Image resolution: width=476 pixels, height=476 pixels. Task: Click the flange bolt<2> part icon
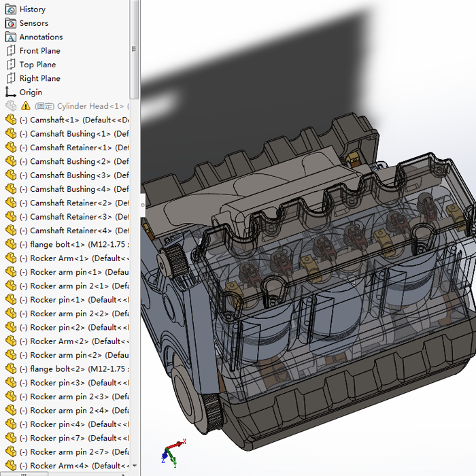(11, 369)
